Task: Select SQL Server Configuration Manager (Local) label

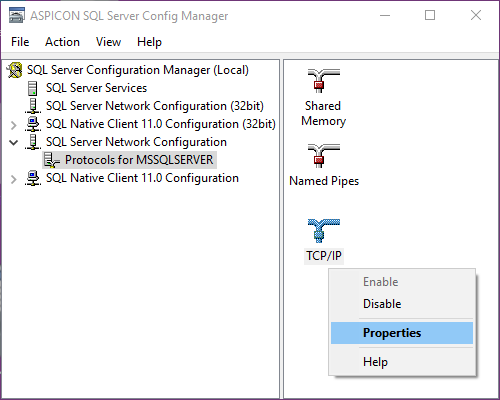Action: 138,70
